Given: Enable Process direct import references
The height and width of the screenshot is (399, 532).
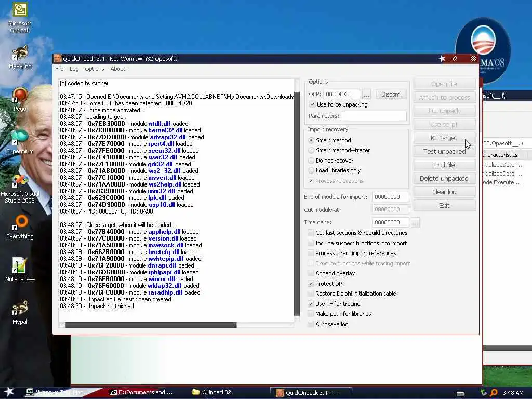Looking at the screenshot, I should tap(311, 253).
